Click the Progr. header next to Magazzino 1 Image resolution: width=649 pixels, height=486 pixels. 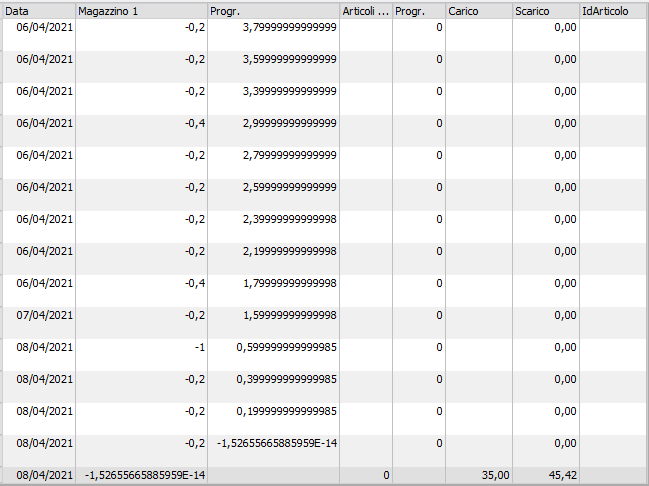[x=274, y=11]
